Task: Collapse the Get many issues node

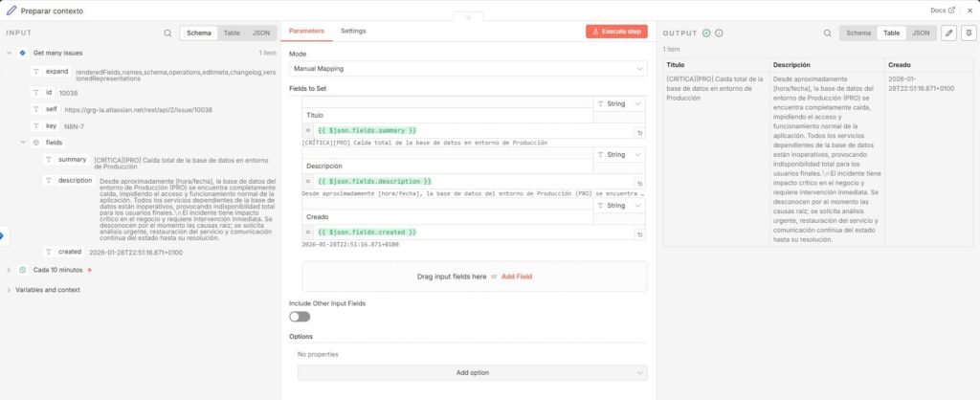Action: click(9, 54)
